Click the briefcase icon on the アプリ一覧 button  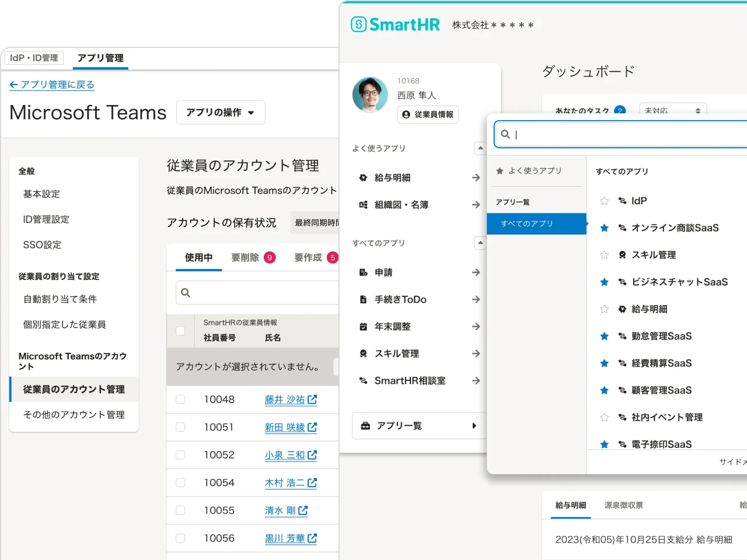click(x=365, y=426)
